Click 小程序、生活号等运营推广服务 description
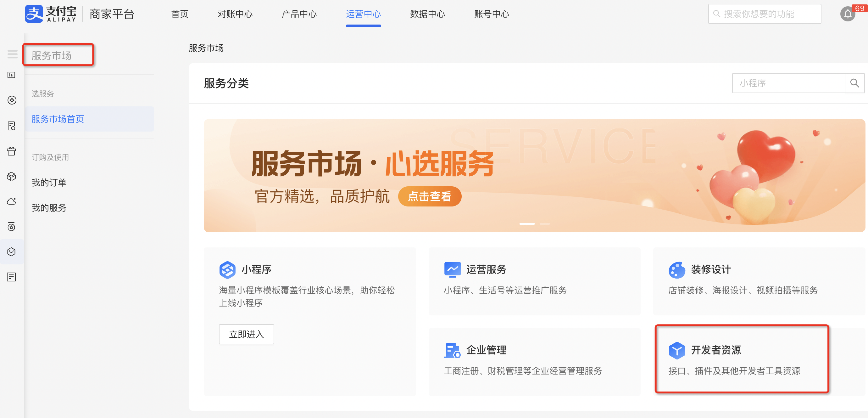This screenshot has width=868, height=418. tap(505, 291)
